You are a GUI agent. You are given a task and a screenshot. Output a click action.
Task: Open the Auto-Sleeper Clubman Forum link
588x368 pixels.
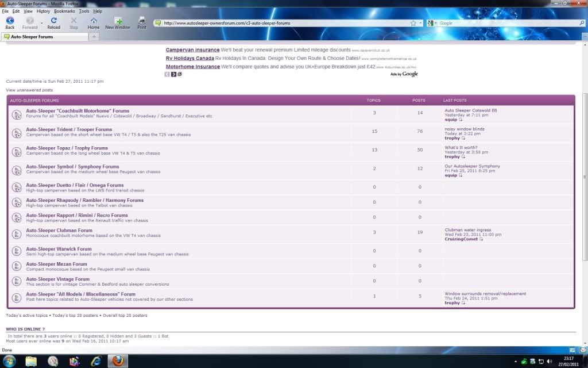pos(59,231)
